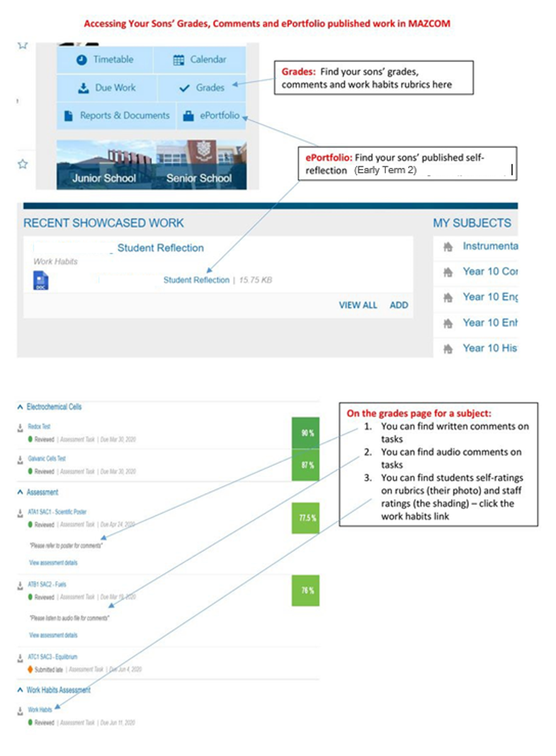This screenshot has height=756, width=556.
Task: Click the download icon beside Redox Test
Action: pos(20,427)
